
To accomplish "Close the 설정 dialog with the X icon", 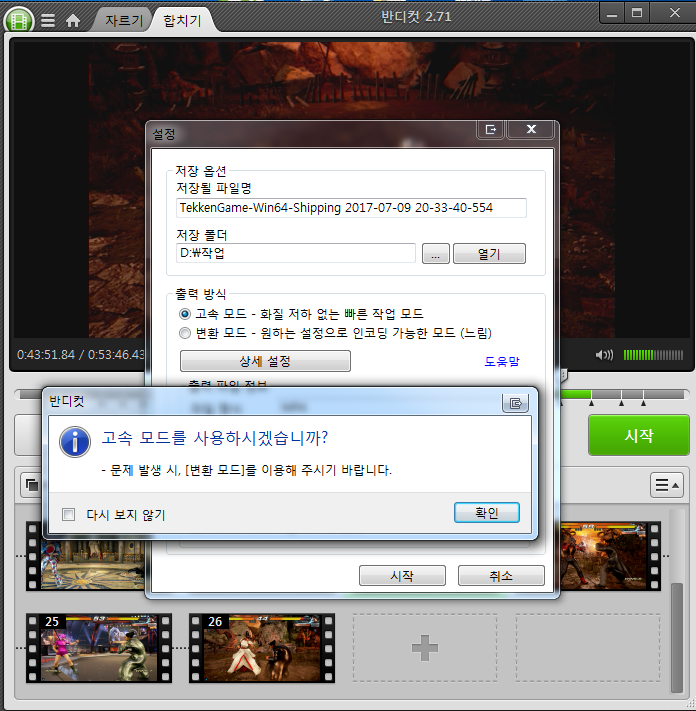I will point(531,130).
